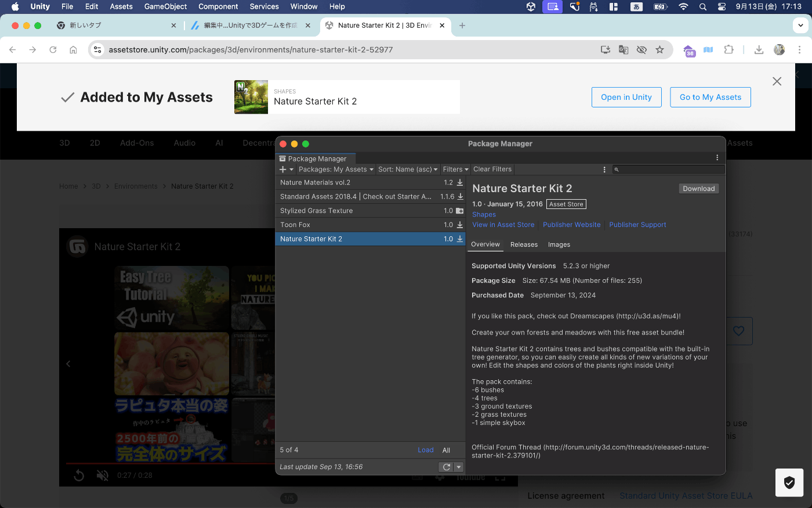812x508 pixels.
Task: Click the address bar URL
Action: [251, 50]
